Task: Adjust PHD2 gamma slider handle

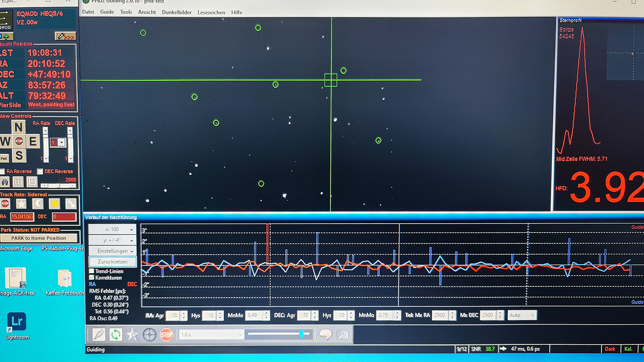Action: click(301, 334)
